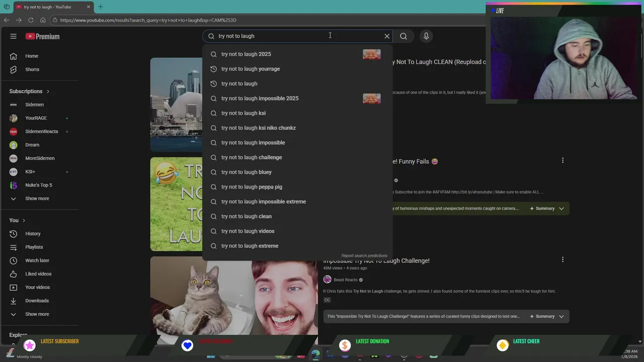Image resolution: width=644 pixels, height=362 pixels.
Task: Open the laughing emoji video thumbnail
Action: click(x=176, y=204)
